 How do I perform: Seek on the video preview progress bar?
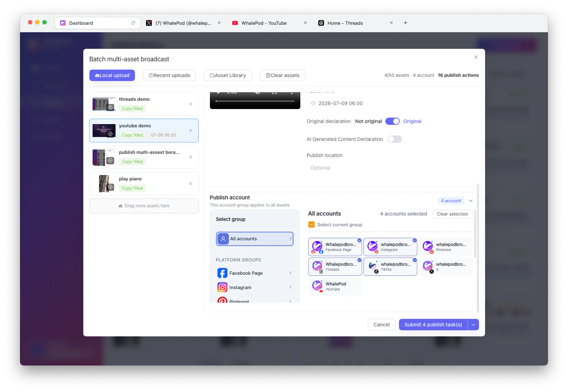point(255,101)
